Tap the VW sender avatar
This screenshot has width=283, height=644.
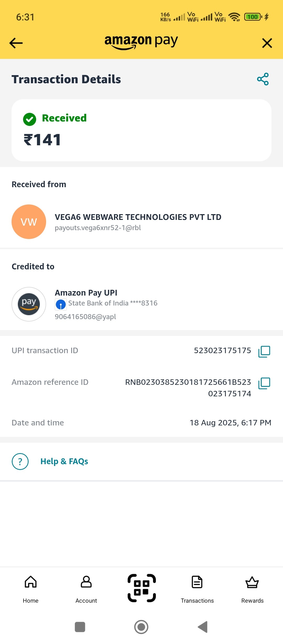tap(29, 222)
